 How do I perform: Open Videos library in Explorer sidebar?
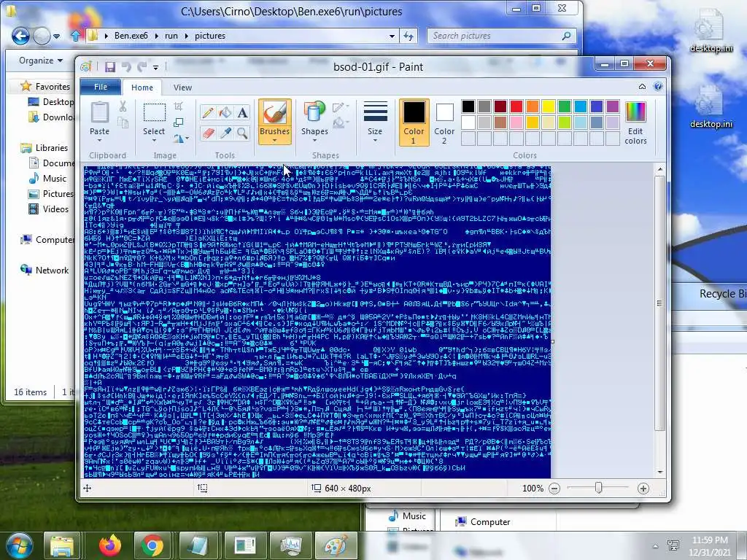55,209
